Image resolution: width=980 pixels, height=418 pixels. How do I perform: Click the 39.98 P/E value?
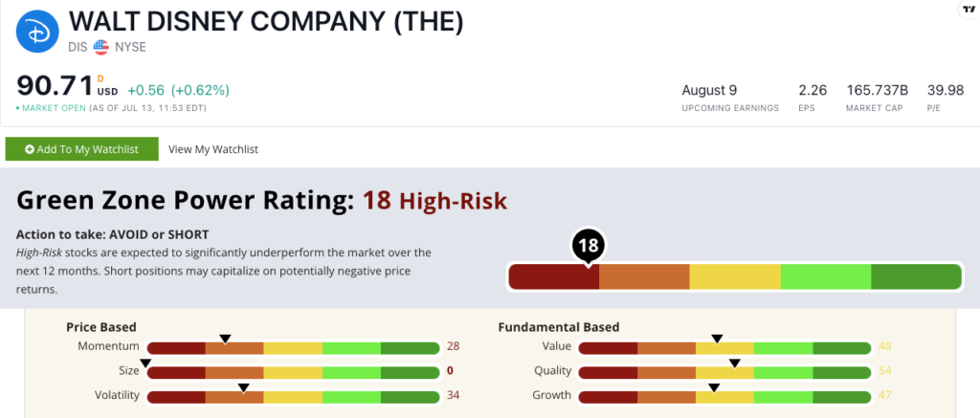[x=946, y=91]
